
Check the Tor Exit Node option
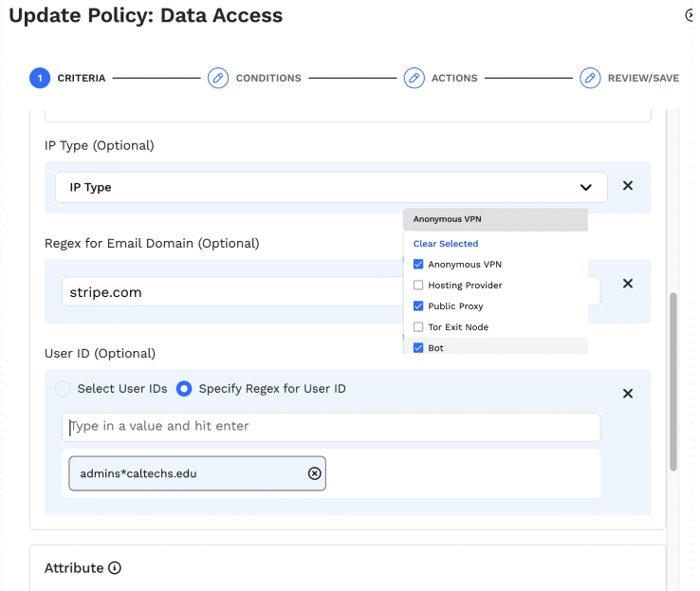pos(418,327)
